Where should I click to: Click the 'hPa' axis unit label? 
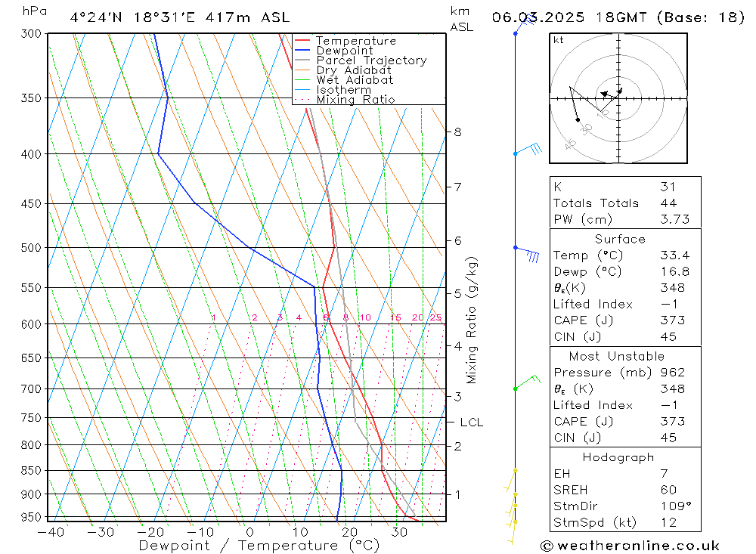click(x=35, y=11)
